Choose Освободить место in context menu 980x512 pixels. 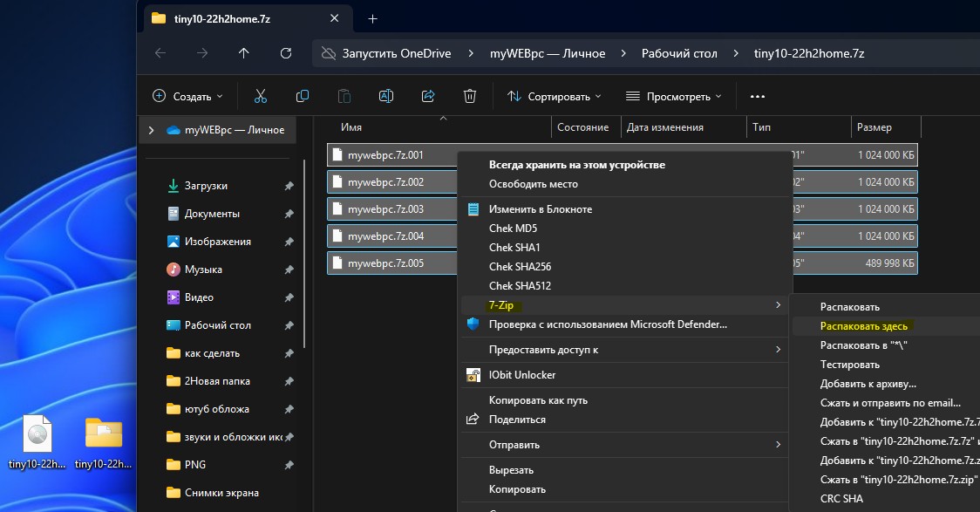533,184
